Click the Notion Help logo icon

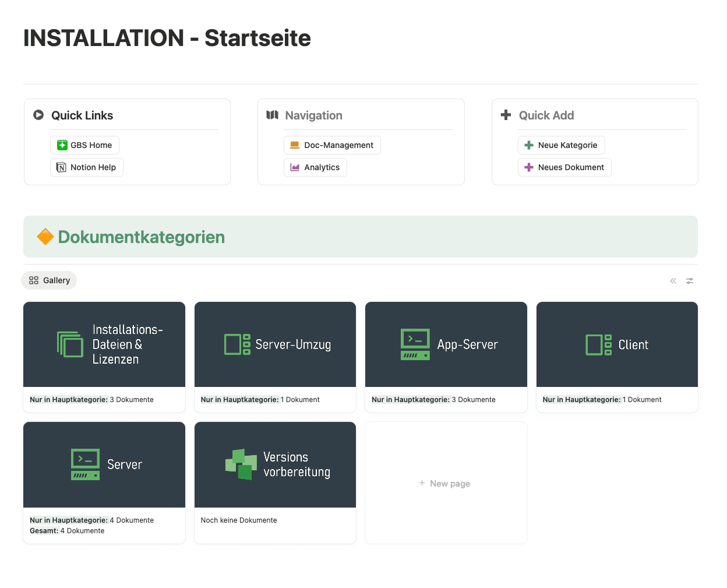(x=61, y=167)
